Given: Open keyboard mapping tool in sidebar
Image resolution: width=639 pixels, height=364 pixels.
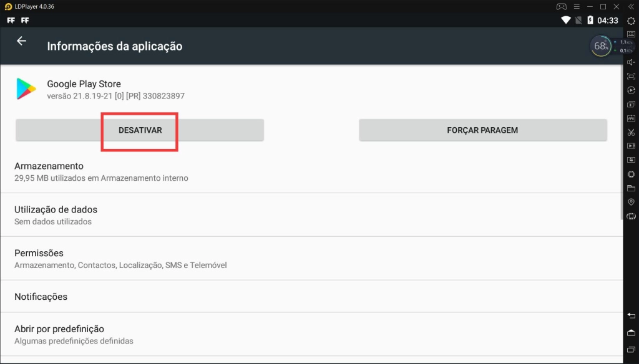Looking at the screenshot, I should click(x=631, y=34).
